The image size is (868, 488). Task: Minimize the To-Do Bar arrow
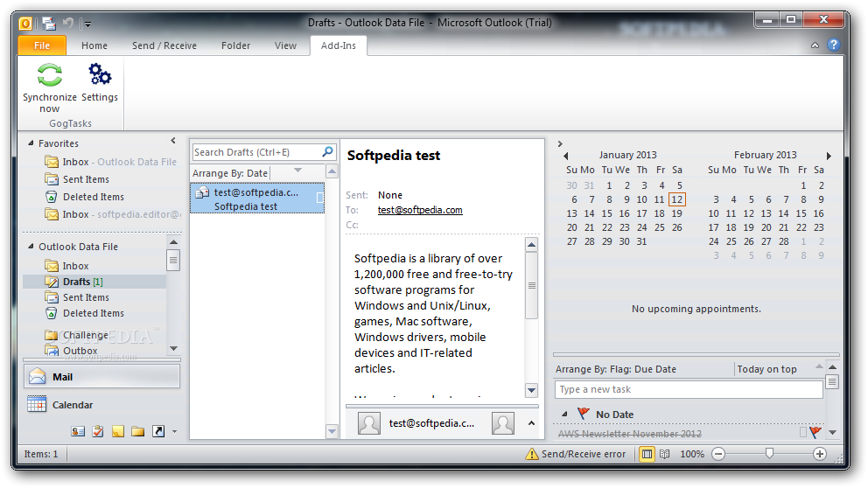560,143
